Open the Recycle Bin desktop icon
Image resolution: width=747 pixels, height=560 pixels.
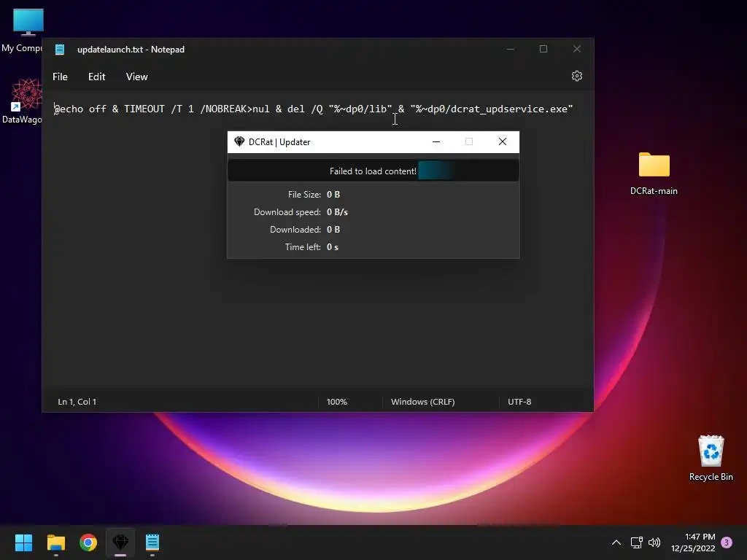pyautogui.click(x=711, y=459)
